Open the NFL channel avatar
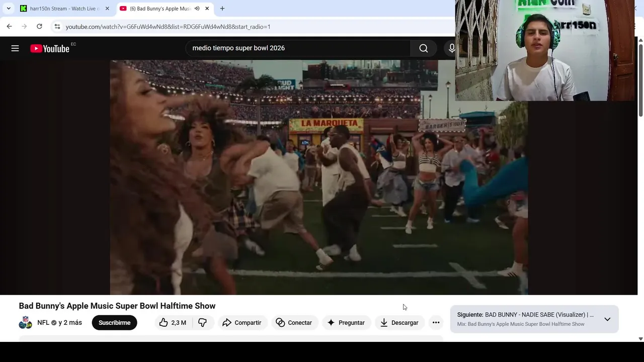Viewport: 644px width, 362px height. tap(25, 323)
